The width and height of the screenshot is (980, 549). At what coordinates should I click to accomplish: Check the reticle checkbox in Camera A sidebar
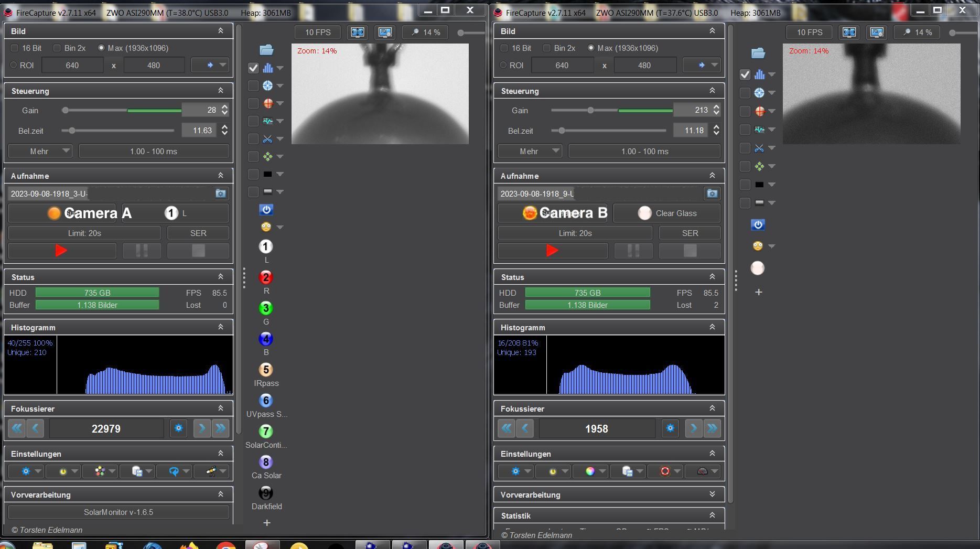253,85
